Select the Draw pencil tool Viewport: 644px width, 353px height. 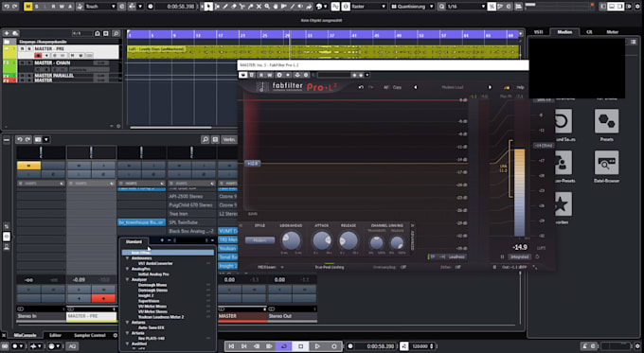[x=225, y=7]
